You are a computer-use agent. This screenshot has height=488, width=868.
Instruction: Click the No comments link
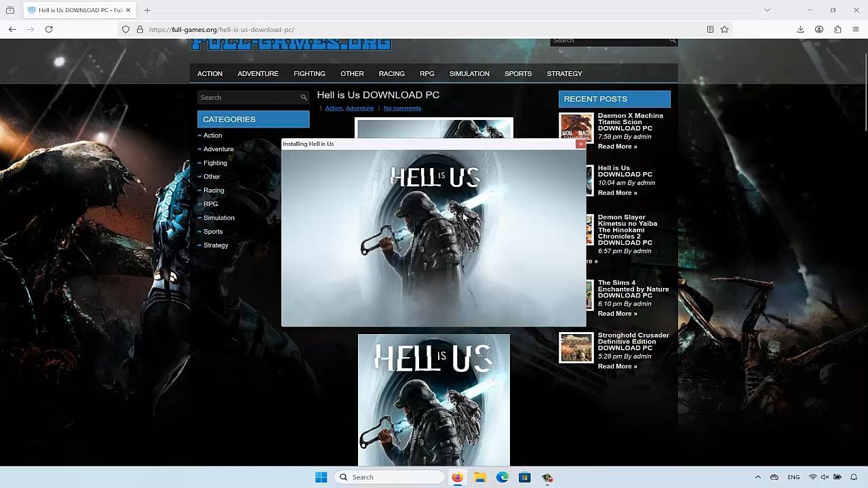click(402, 108)
